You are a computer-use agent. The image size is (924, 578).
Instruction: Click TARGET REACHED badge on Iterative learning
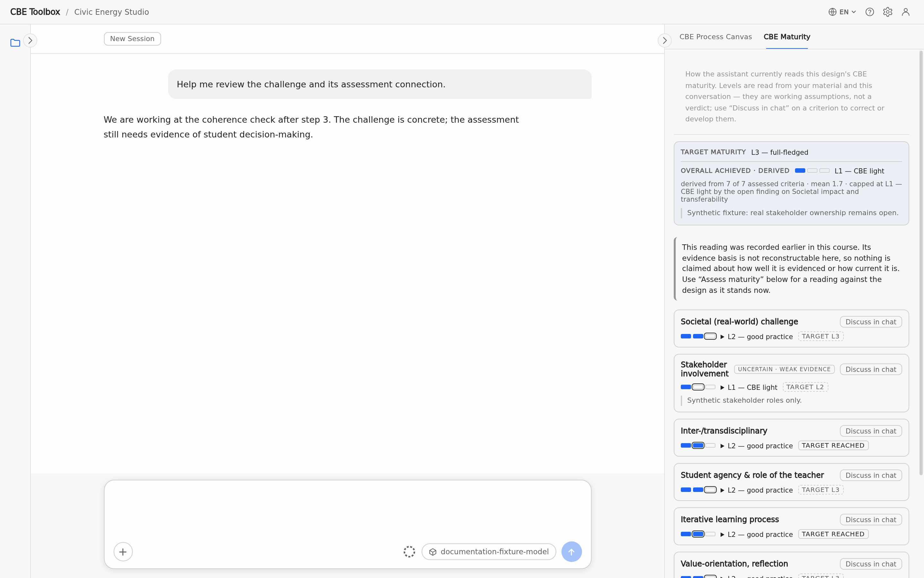(833, 534)
